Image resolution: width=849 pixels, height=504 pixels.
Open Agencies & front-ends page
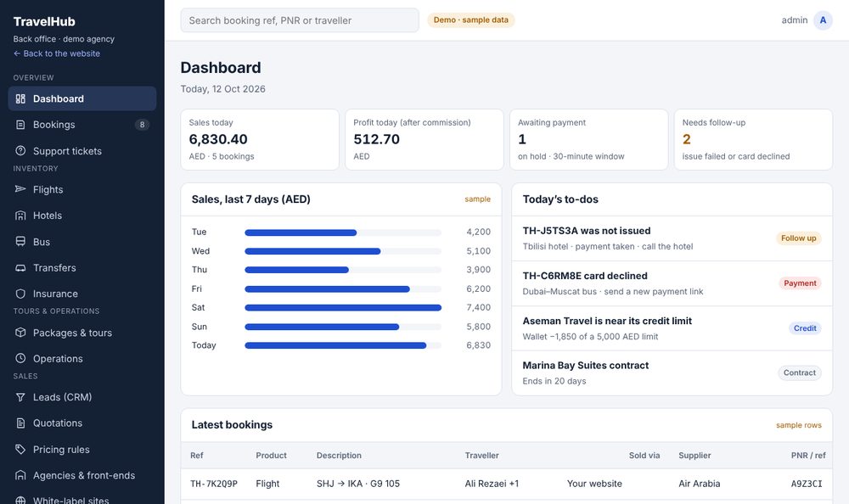tap(82, 475)
